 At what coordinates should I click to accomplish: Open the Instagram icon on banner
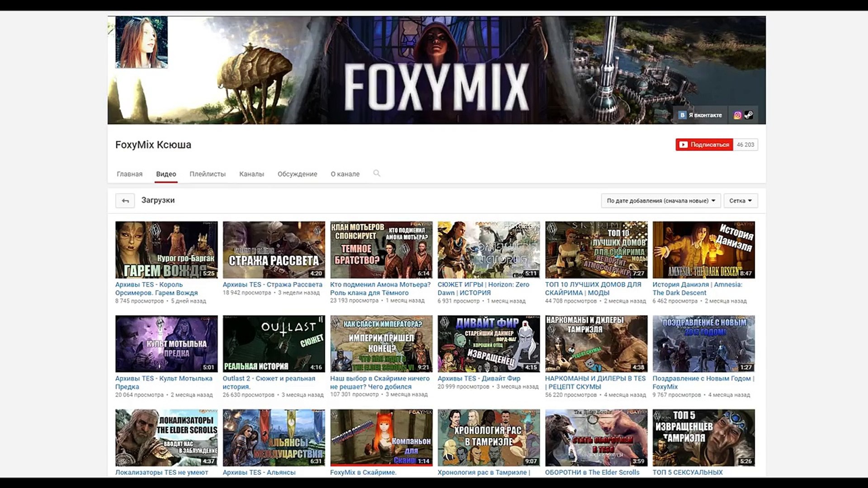pos(737,115)
